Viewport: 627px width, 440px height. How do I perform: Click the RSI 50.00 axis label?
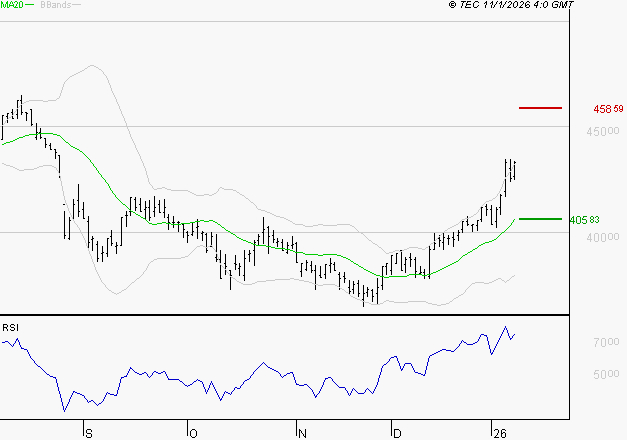point(606,374)
